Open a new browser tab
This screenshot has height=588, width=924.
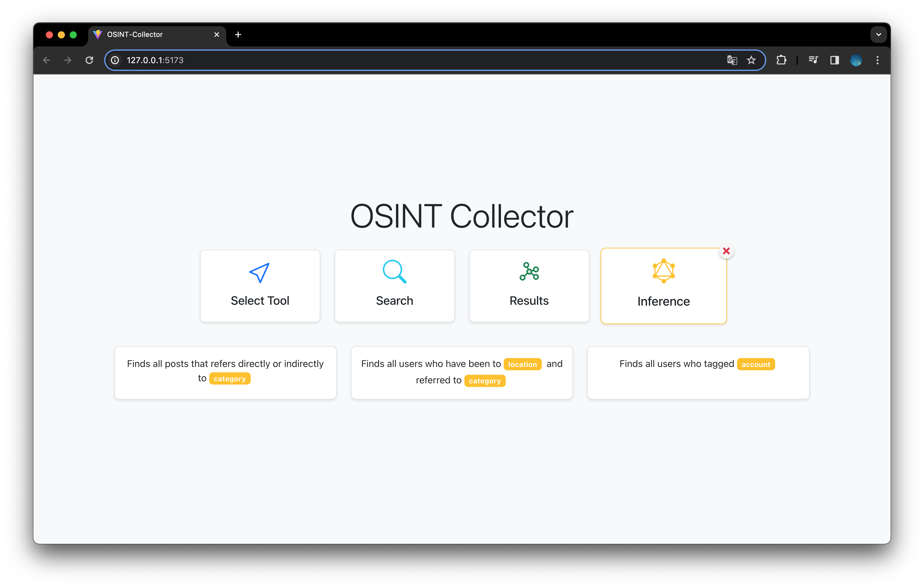click(x=238, y=35)
